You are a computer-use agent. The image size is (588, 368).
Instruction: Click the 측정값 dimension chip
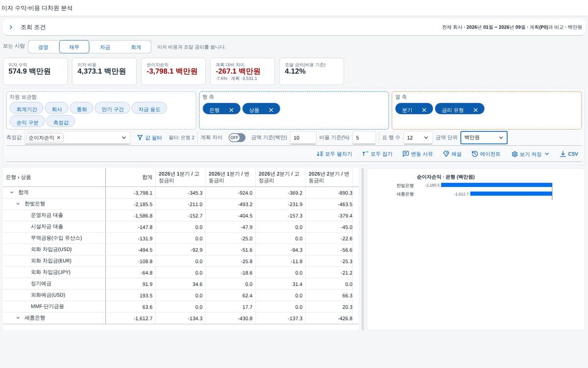(x=61, y=122)
